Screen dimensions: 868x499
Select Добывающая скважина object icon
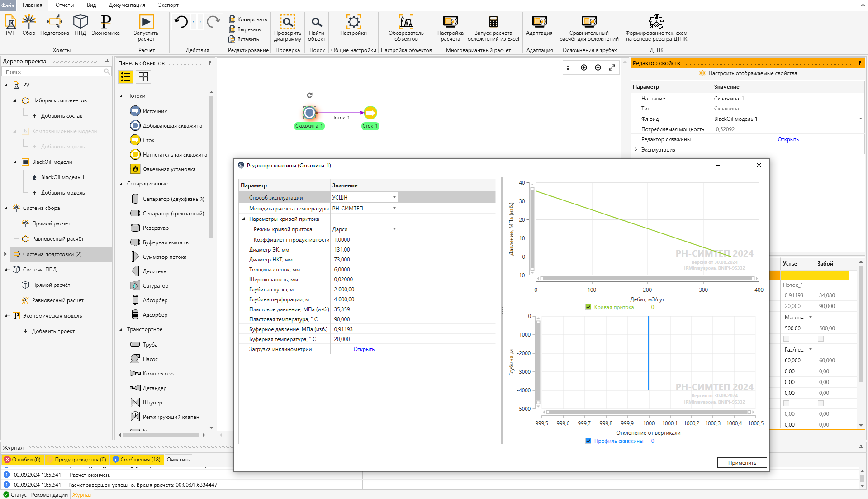(x=135, y=125)
